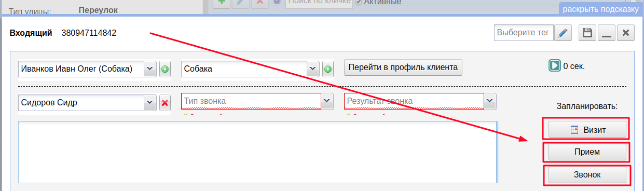Schedule a Визит
Viewport: 644px width, 191px height.
(x=587, y=130)
